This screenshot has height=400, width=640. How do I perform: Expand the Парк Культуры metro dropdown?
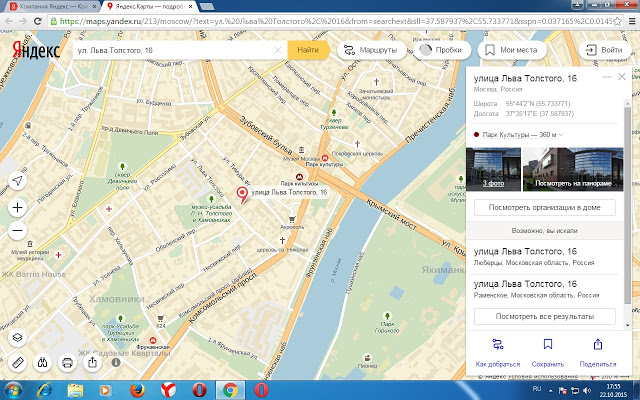point(561,135)
